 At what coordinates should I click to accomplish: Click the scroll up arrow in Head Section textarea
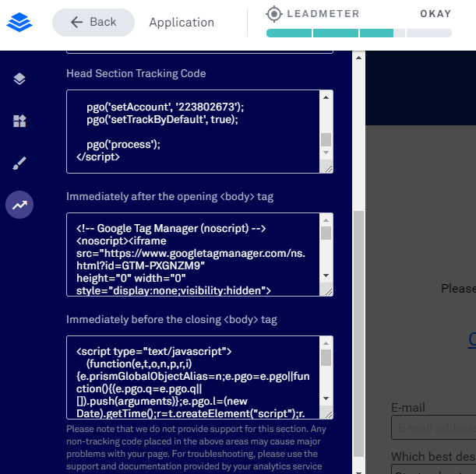click(x=326, y=97)
